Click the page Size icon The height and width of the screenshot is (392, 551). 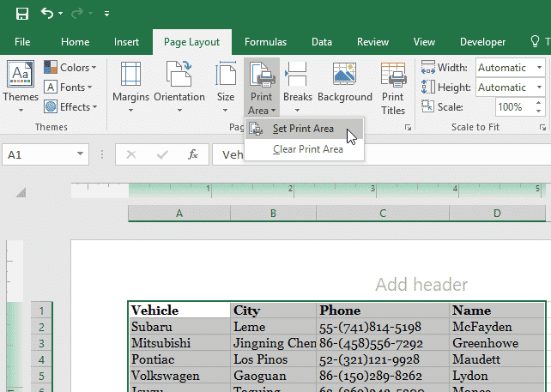226,74
